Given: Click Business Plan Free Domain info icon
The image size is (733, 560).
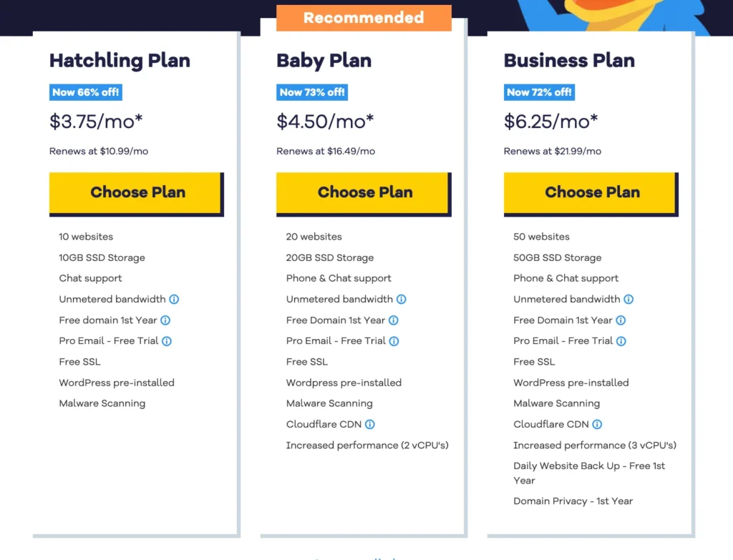Looking at the screenshot, I should pyautogui.click(x=621, y=320).
